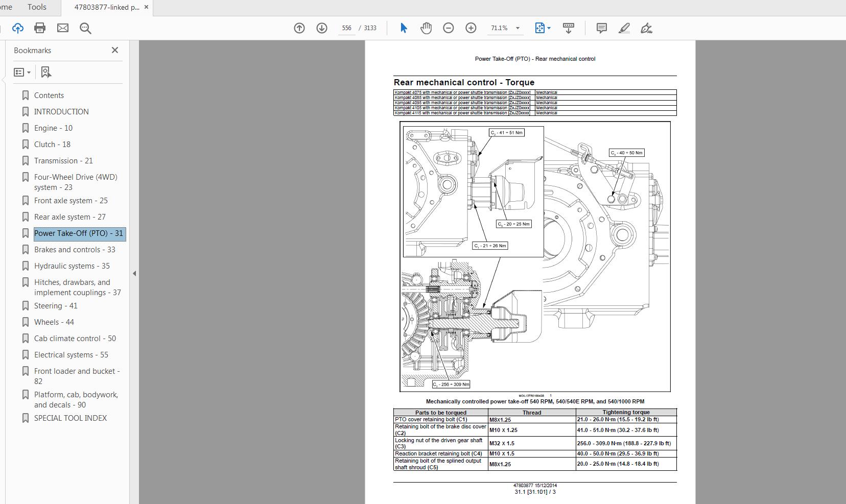Open the Sign document tool
This screenshot has height=504, width=846.
(x=646, y=28)
